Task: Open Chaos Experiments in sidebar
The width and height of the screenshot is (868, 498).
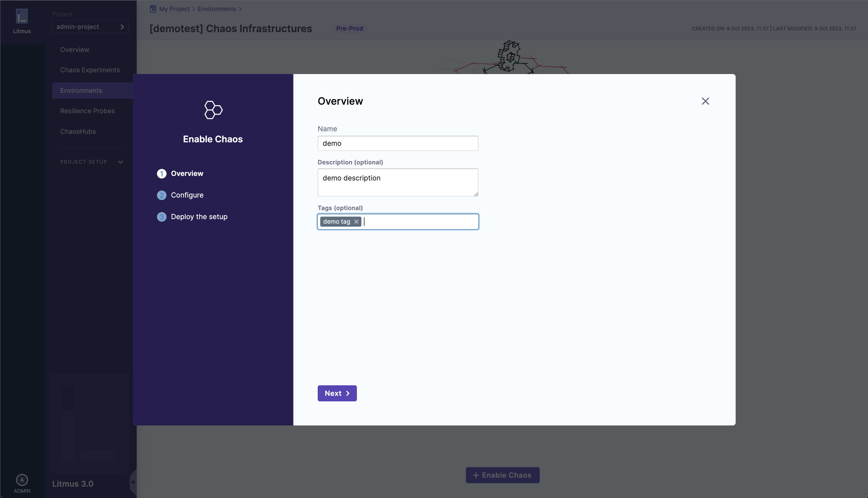Action: click(x=90, y=70)
